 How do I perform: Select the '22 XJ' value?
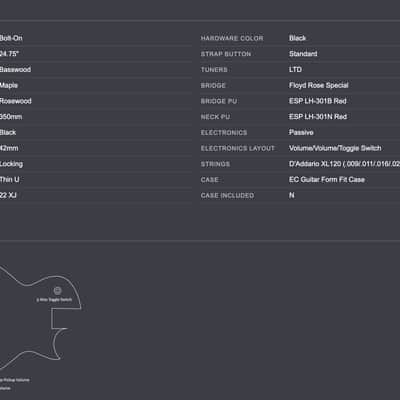pos(8,195)
